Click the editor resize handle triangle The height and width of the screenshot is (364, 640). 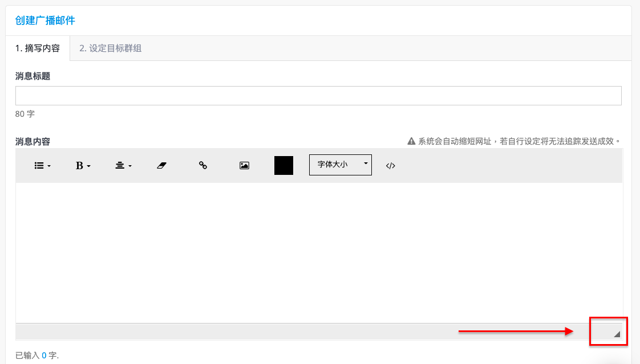(x=617, y=334)
